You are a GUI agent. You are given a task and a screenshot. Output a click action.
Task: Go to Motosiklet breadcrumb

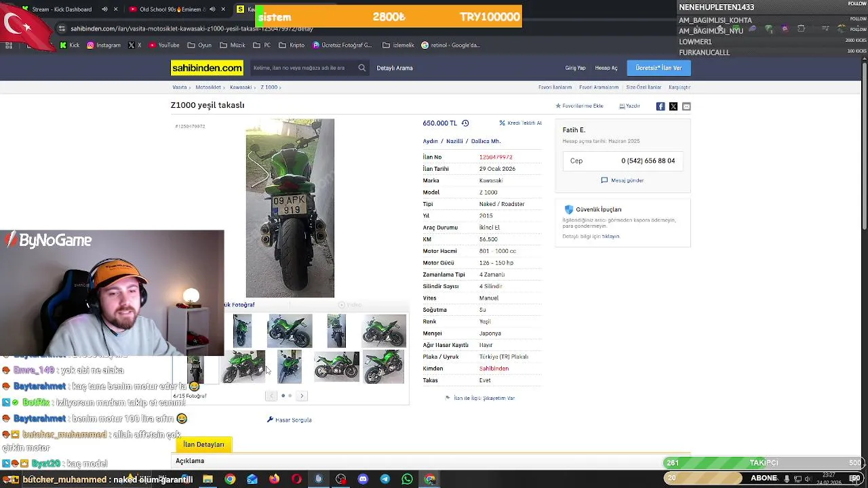pos(208,87)
